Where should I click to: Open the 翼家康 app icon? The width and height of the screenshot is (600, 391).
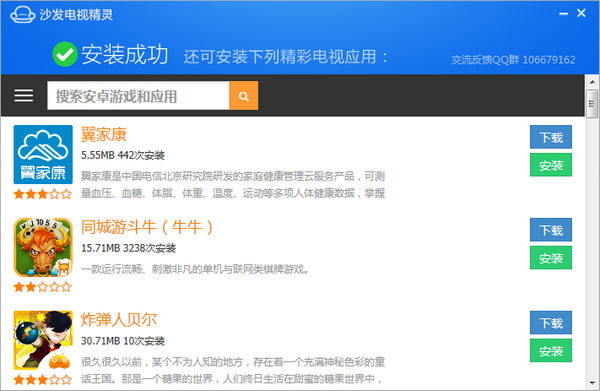pos(43,155)
